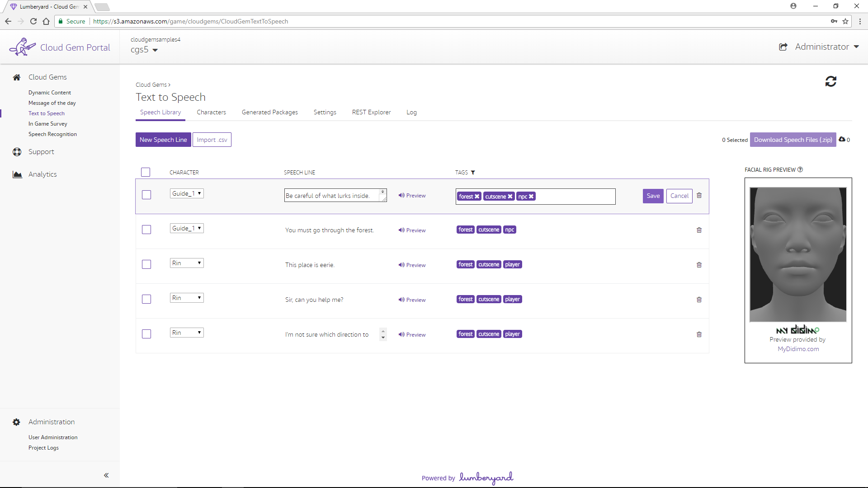Expand the Administrator account menu
This screenshot has width=868, height=488.
pos(826,47)
